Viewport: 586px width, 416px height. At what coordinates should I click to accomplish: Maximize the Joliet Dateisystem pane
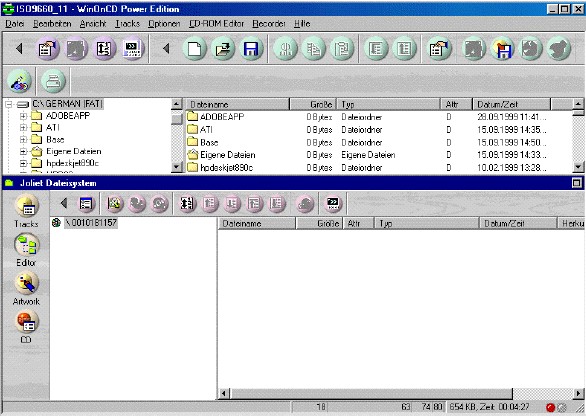coord(577,183)
